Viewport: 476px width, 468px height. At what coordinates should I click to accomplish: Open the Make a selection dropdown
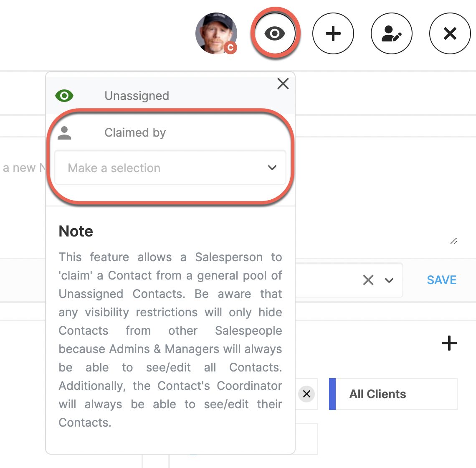coord(170,168)
